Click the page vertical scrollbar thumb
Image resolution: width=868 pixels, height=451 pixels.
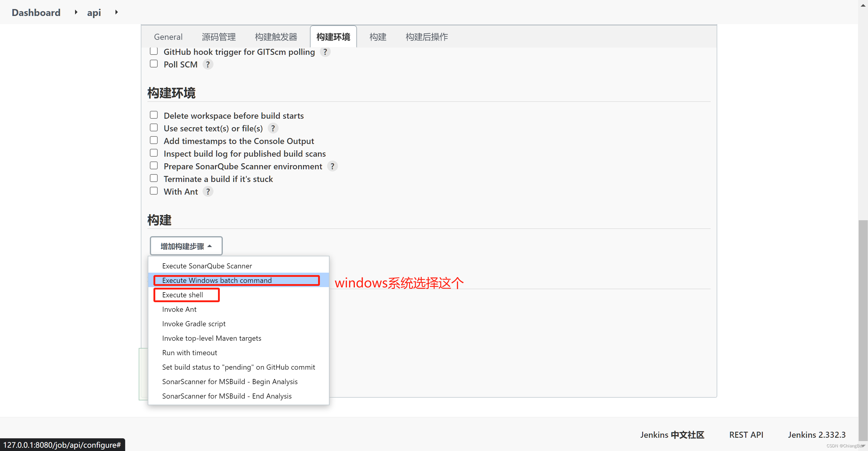tap(863, 330)
